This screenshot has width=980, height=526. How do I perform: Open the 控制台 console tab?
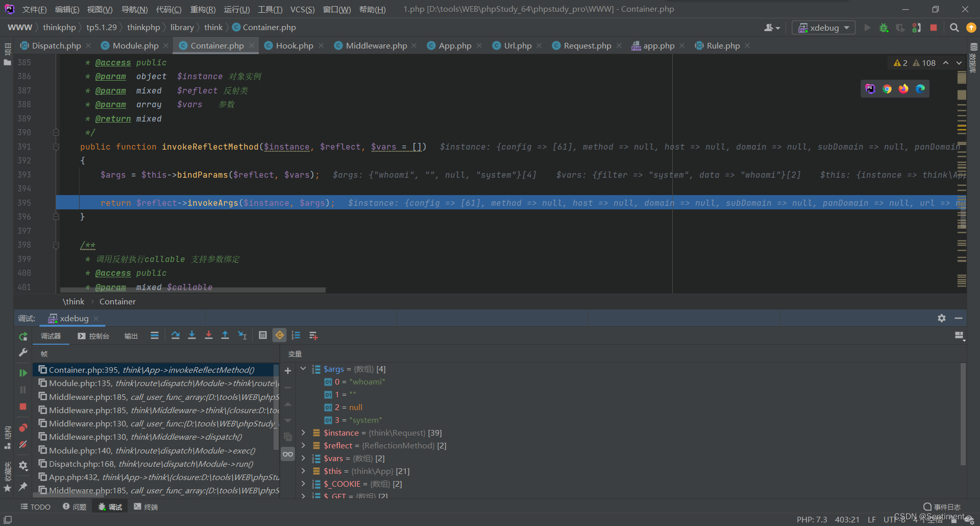point(93,336)
